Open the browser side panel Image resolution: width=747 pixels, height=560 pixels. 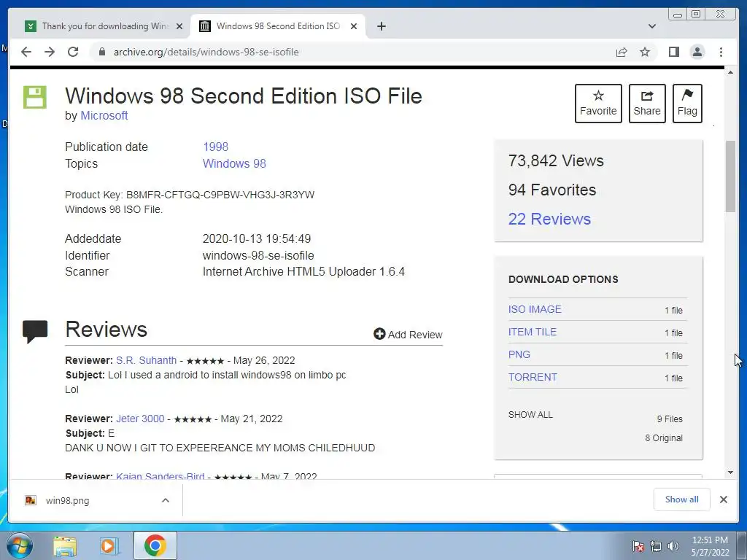(x=673, y=52)
